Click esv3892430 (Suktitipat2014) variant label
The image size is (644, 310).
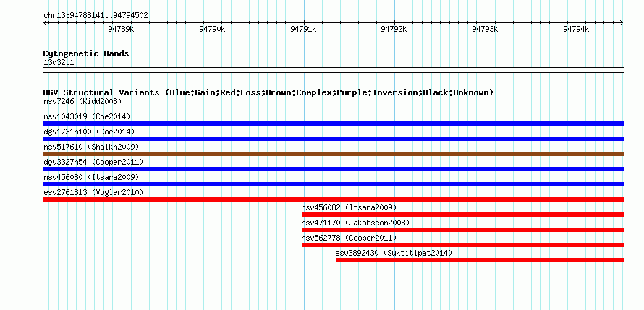pyautogui.click(x=394, y=253)
